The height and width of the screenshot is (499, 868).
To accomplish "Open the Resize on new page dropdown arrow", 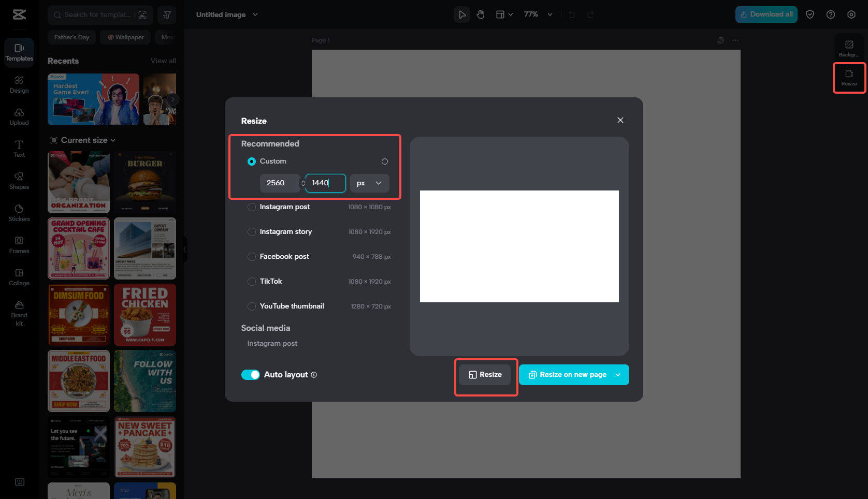I will pyautogui.click(x=616, y=374).
